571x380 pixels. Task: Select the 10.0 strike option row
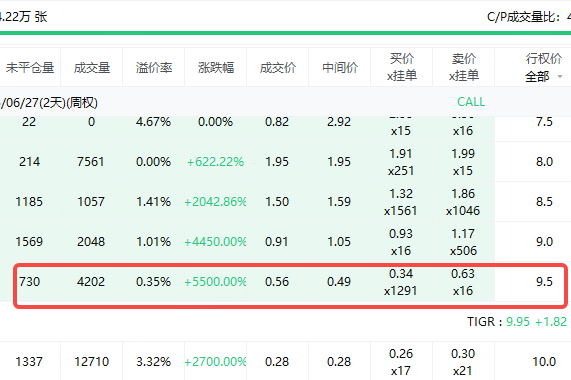pyautogui.click(x=286, y=362)
